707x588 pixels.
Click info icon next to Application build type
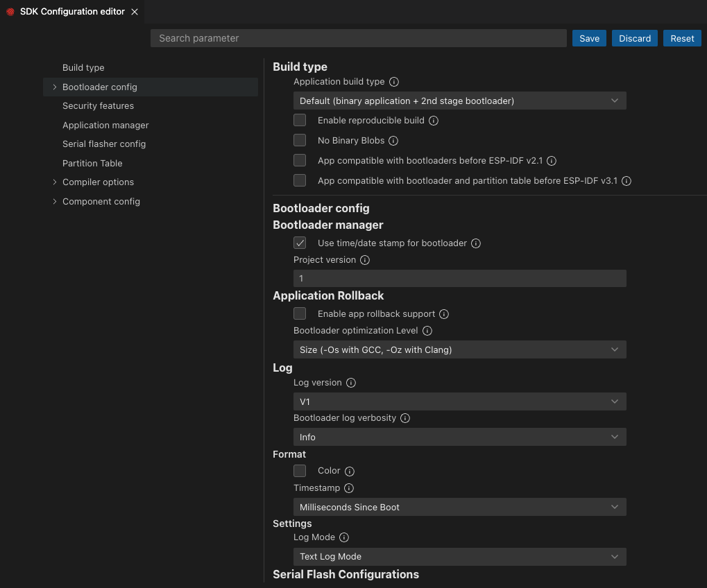click(394, 82)
